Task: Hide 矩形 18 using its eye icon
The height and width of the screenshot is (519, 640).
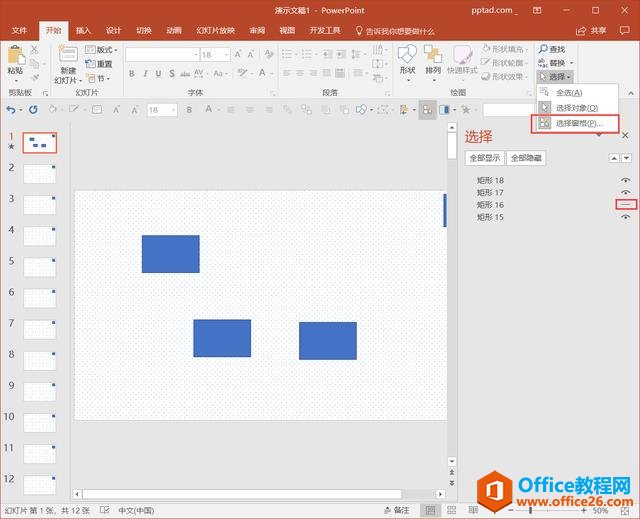Action: coord(625,180)
